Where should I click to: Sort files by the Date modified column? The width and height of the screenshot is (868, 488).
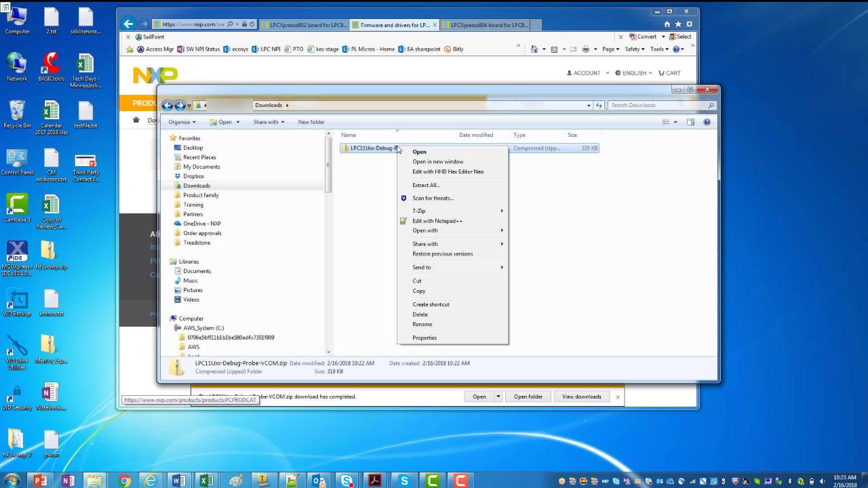pos(476,135)
